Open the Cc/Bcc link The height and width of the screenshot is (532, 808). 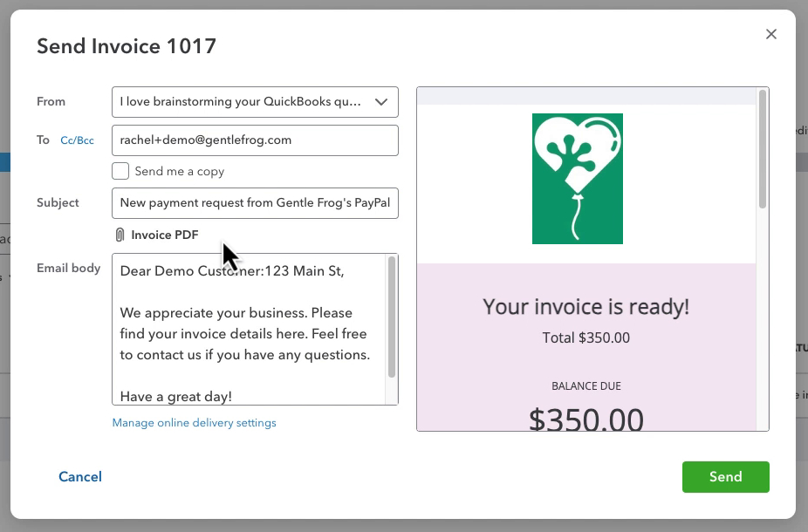click(78, 140)
